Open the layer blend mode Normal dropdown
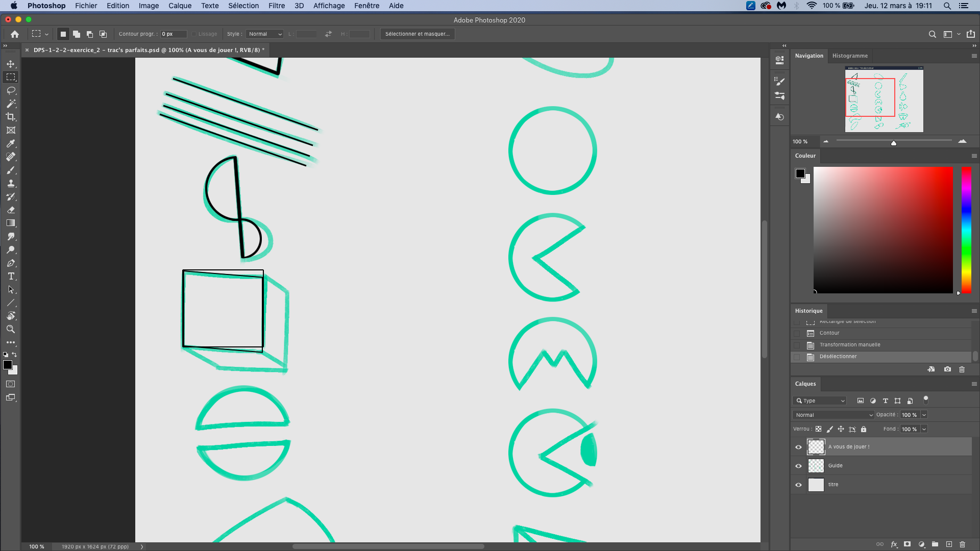This screenshot has width=980, height=551. [x=834, y=415]
